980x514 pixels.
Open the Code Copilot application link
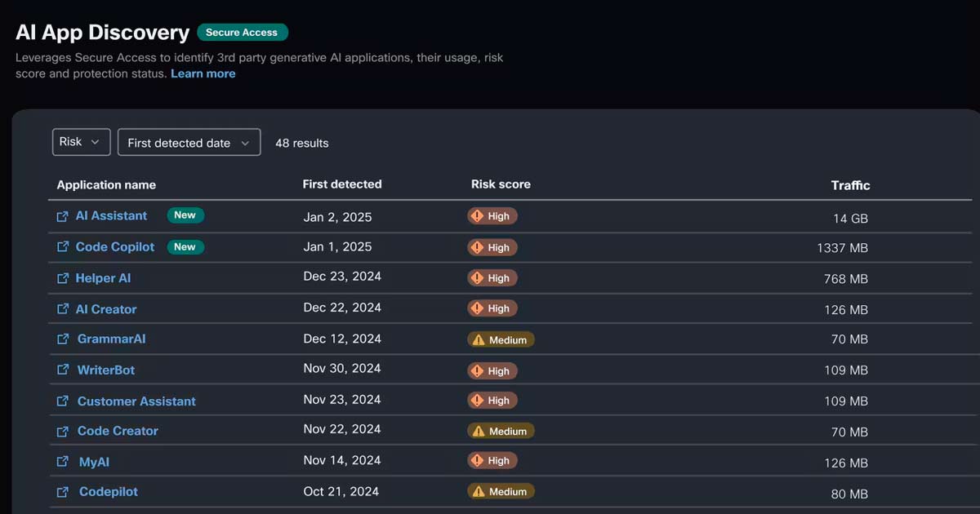115,246
